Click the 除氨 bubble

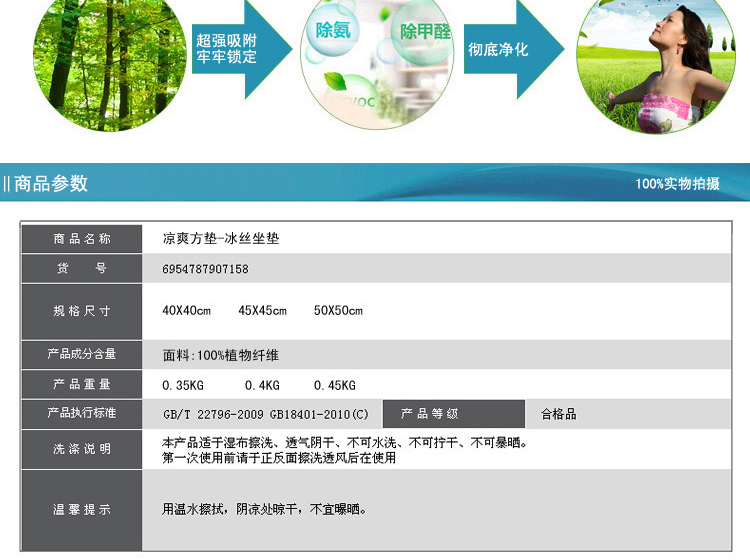point(332,31)
